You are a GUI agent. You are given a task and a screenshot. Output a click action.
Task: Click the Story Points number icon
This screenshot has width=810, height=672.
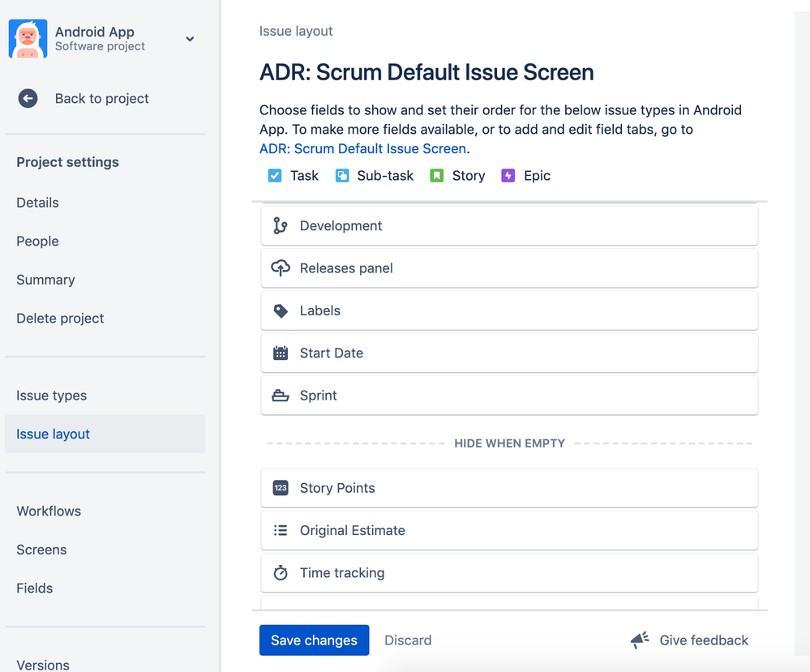click(281, 488)
